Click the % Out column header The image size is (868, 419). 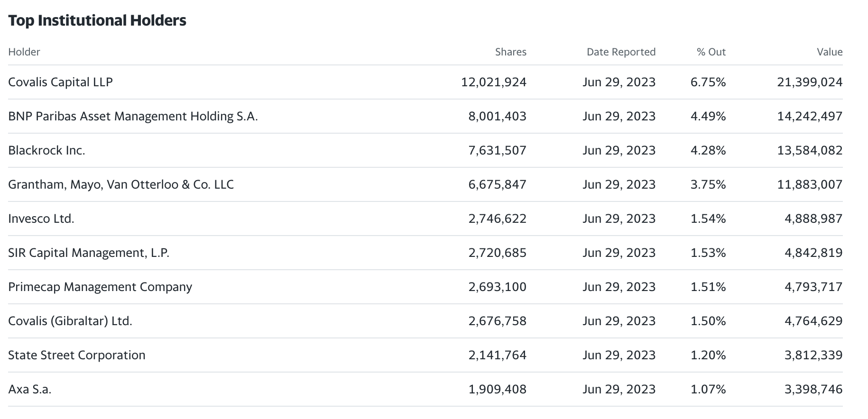point(711,52)
